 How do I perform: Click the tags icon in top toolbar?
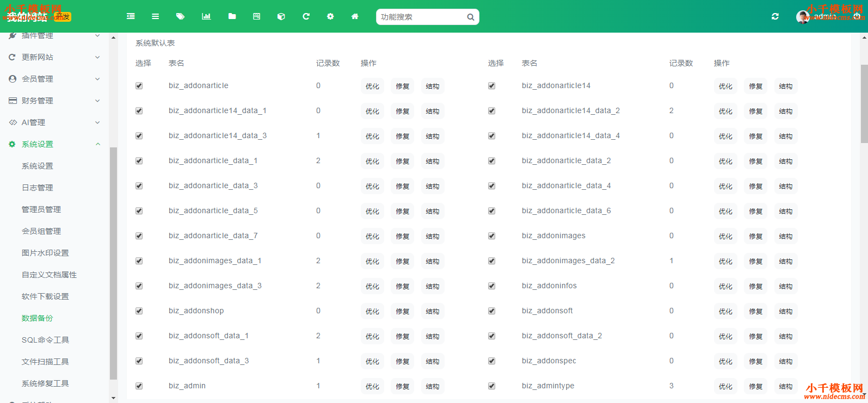[180, 17]
